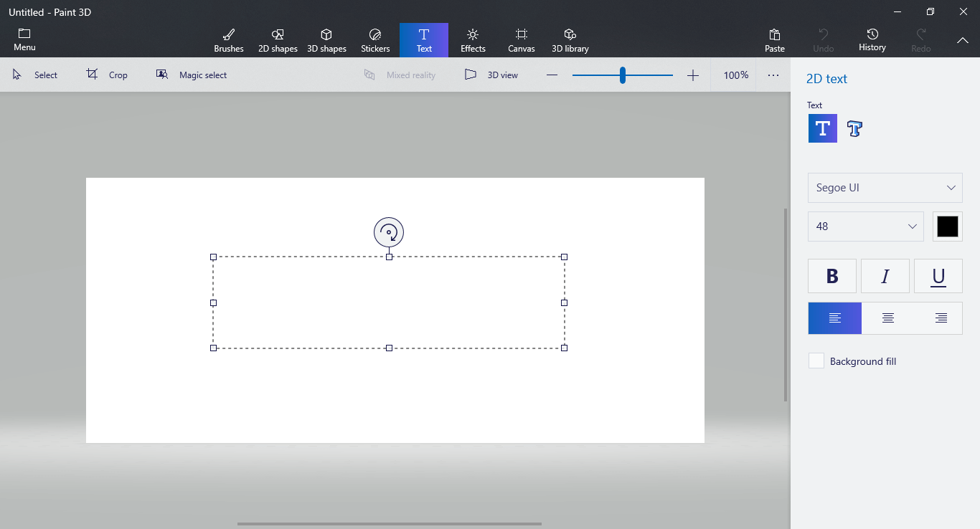Switch to 3D text mode
Image resolution: width=980 pixels, height=529 pixels.
point(854,128)
